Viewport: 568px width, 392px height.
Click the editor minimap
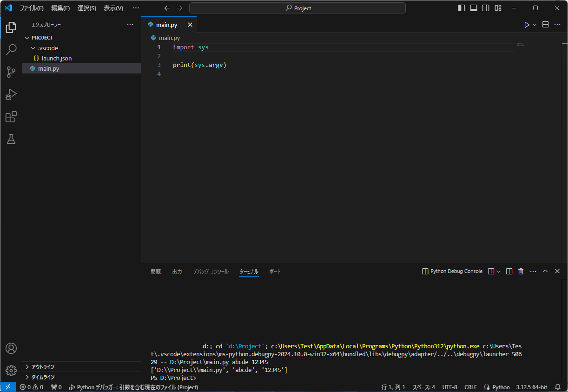[521, 44]
